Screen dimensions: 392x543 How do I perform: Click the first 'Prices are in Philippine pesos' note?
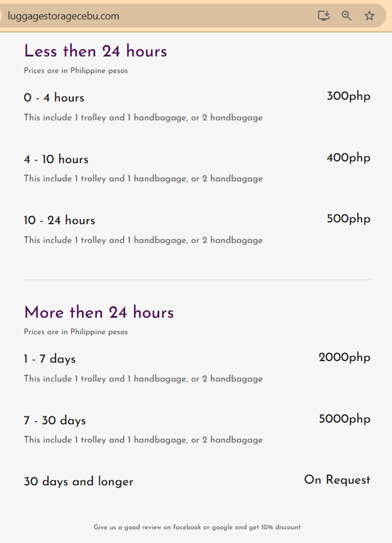(x=76, y=70)
